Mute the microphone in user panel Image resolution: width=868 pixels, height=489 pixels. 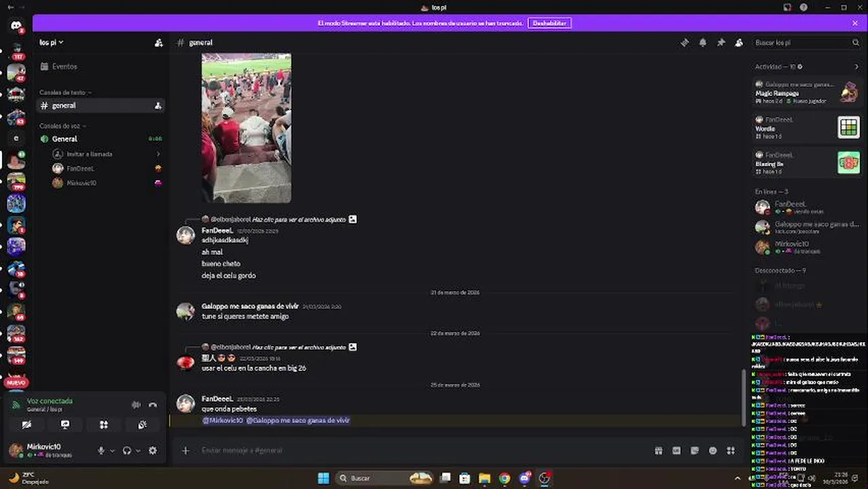tap(101, 450)
